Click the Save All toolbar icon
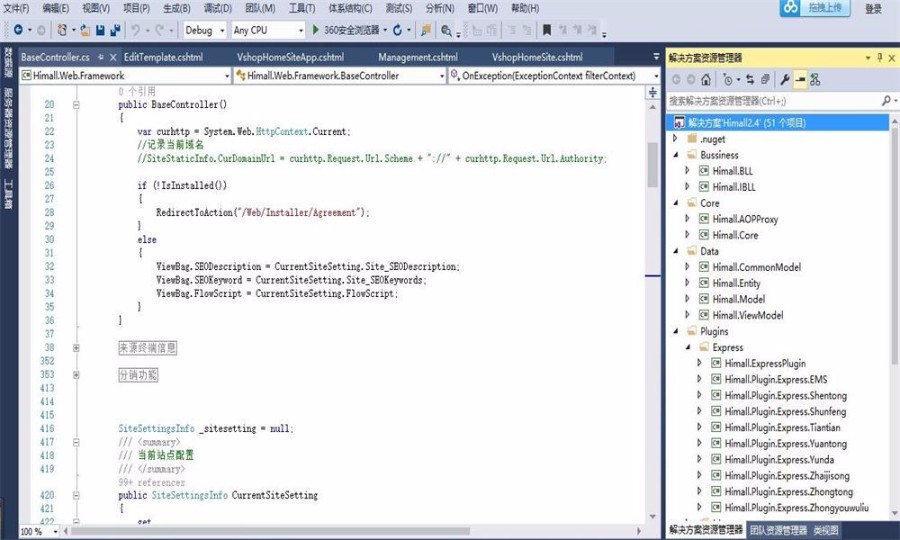 coord(115,31)
